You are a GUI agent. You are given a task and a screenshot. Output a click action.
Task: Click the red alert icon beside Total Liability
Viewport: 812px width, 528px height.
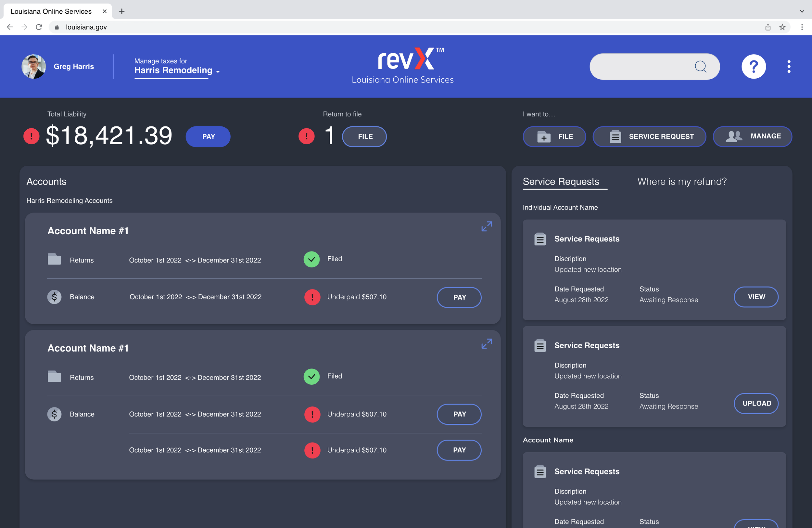point(32,136)
